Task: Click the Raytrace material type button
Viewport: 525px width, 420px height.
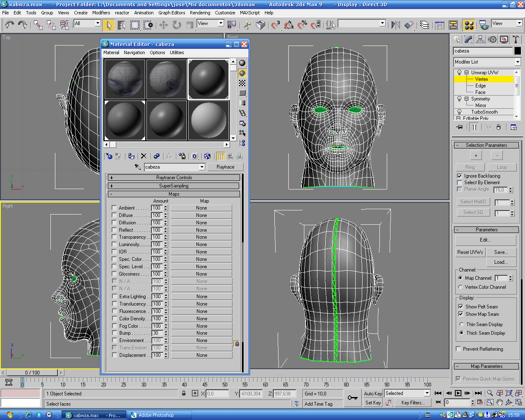Action: [x=225, y=167]
